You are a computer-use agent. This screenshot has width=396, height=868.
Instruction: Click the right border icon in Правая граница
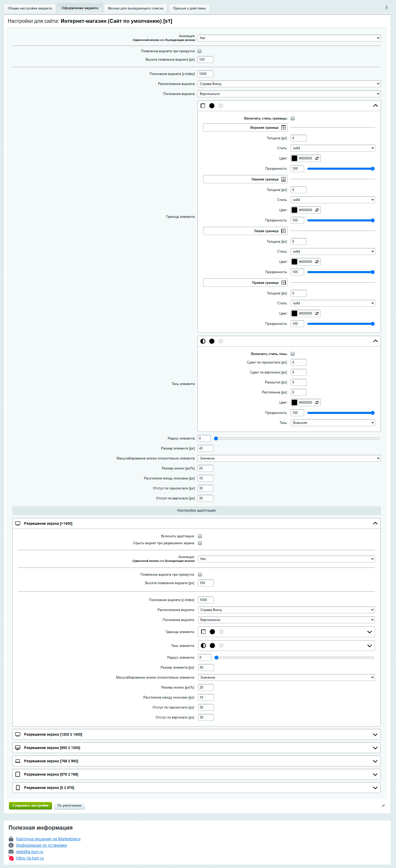tap(283, 283)
